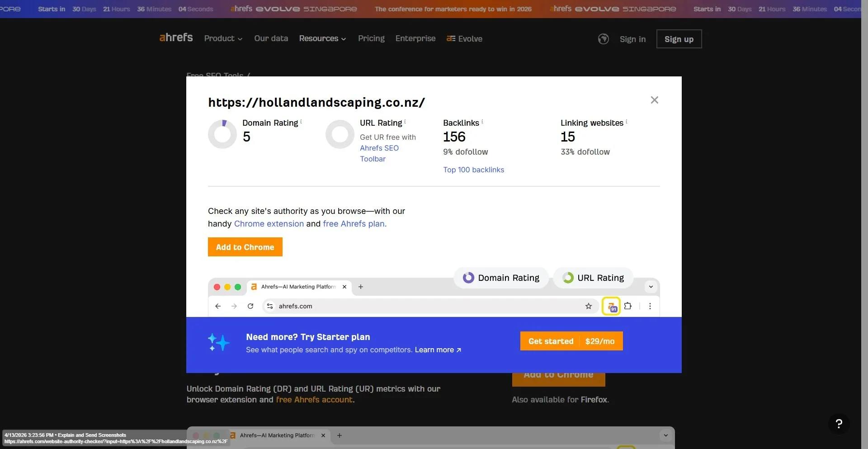Click the Domain Rating donut chart
The image size is (868, 449).
pos(222,134)
